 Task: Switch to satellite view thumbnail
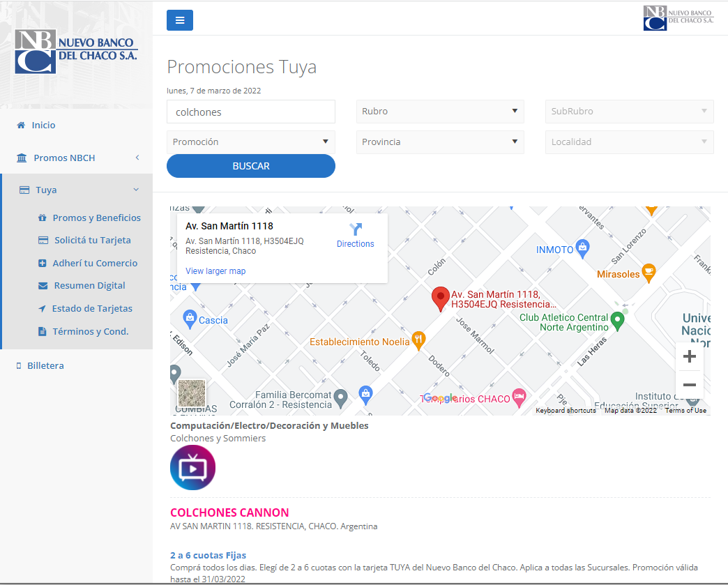(x=192, y=393)
